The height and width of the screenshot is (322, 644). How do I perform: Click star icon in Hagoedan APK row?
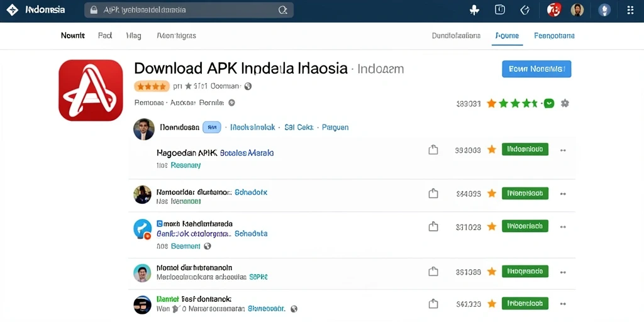(x=492, y=150)
